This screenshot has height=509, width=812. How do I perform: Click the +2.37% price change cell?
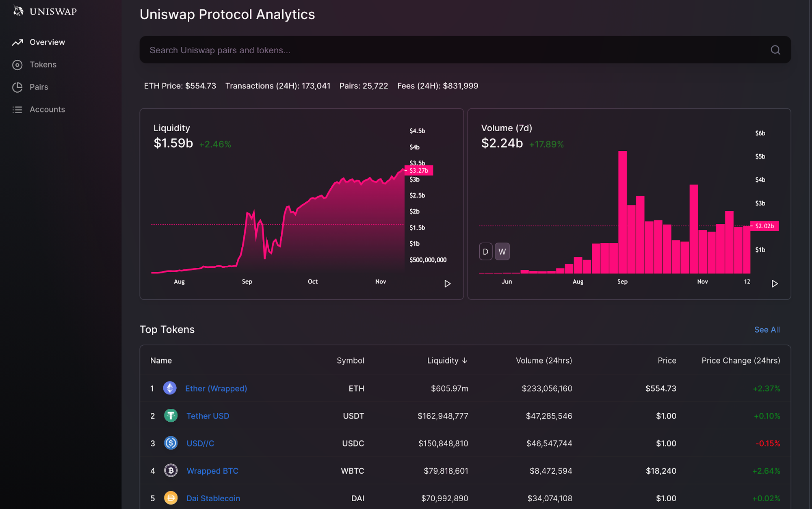[x=767, y=389]
